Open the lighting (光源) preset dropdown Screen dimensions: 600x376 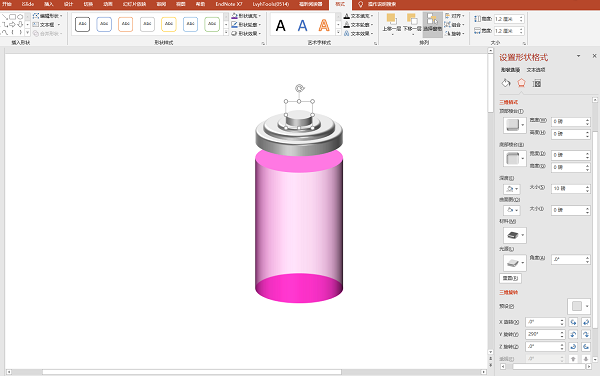coord(515,263)
